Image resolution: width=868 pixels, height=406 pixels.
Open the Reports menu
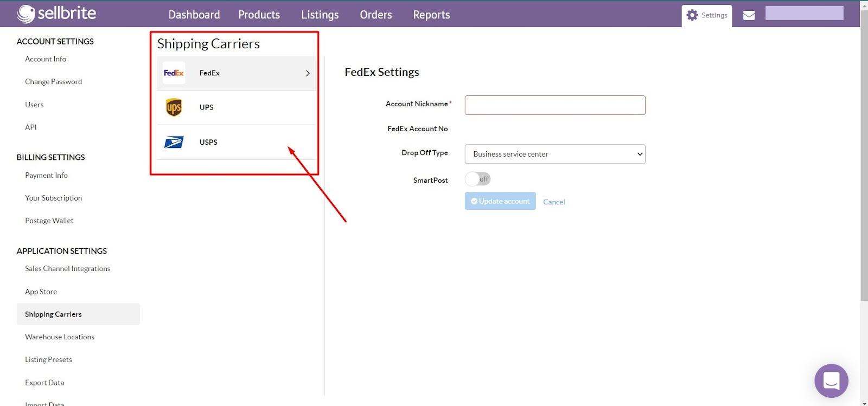click(x=432, y=15)
